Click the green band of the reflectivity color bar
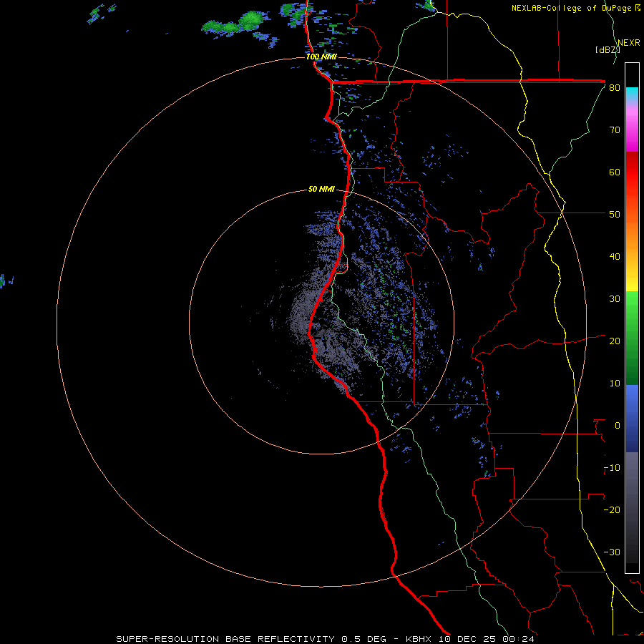This screenshot has height=644, width=644. (x=632, y=338)
